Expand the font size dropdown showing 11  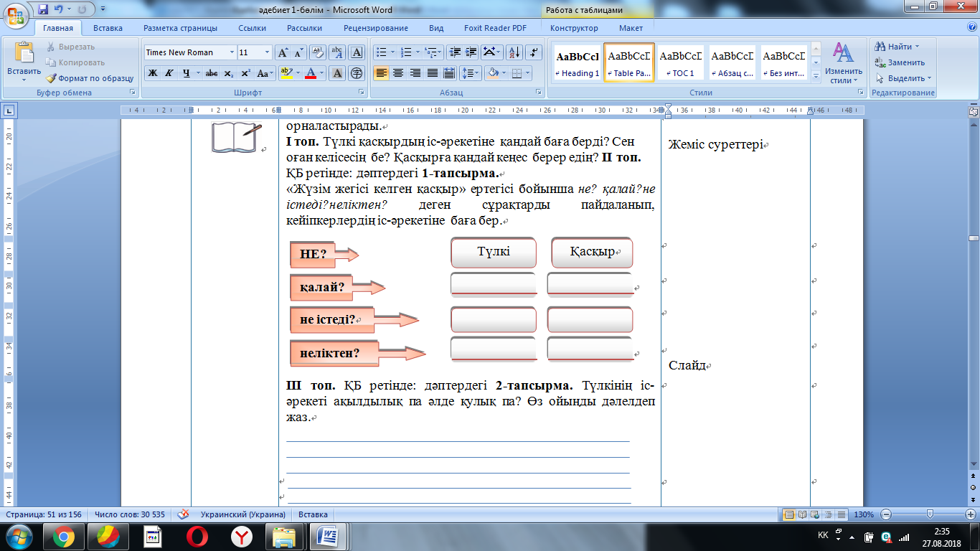coord(268,52)
